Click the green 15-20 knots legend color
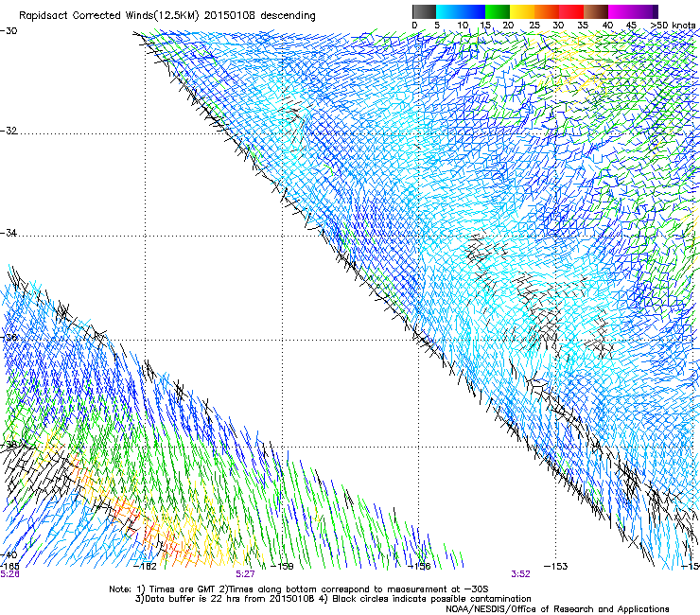Image resolution: width=700 pixels, height=615 pixels. pyautogui.click(x=498, y=11)
